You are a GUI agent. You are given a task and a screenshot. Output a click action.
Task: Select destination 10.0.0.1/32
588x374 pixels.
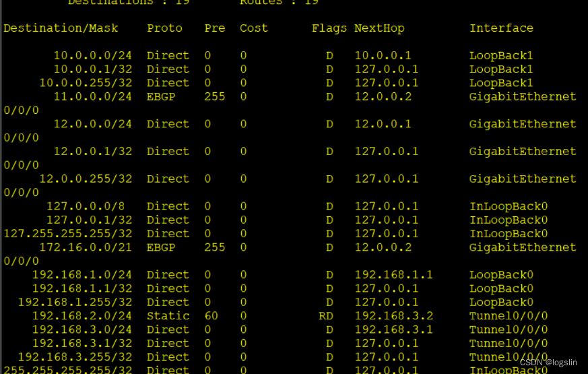click(93, 69)
